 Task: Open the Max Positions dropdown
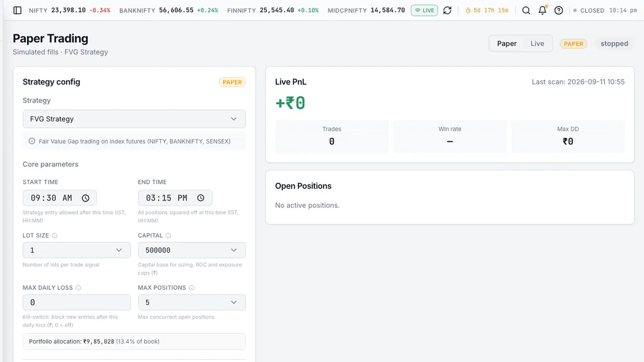pos(192,302)
